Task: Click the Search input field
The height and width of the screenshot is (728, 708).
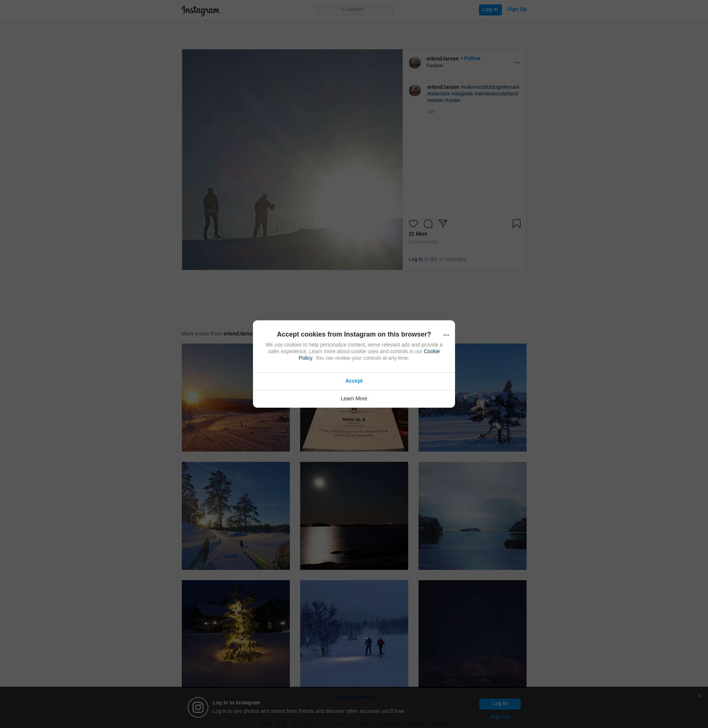Action: (x=354, y=10)
